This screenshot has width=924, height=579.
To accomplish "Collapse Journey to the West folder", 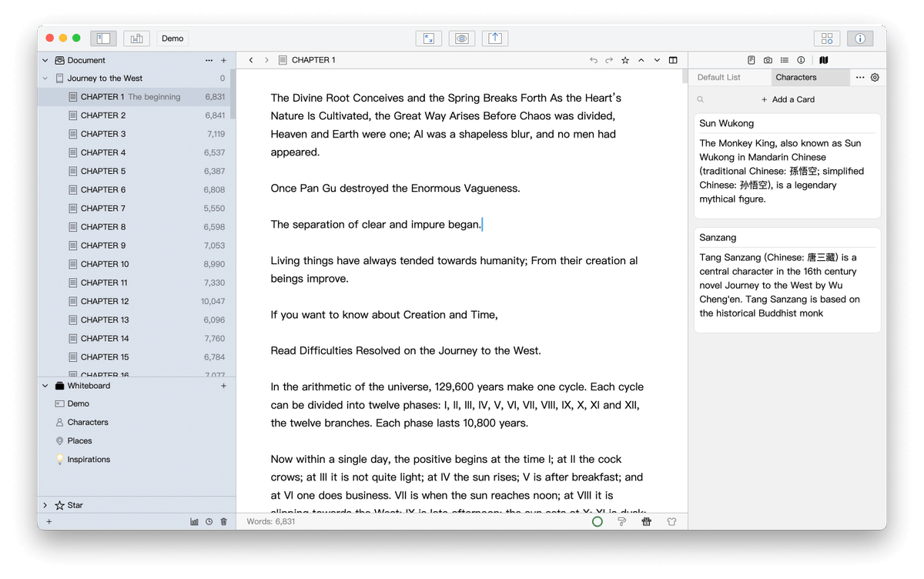I will 45,79.
